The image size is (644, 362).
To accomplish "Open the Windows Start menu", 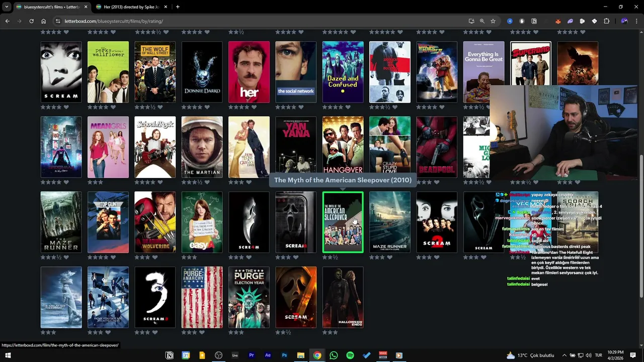I will coord(8,355).
